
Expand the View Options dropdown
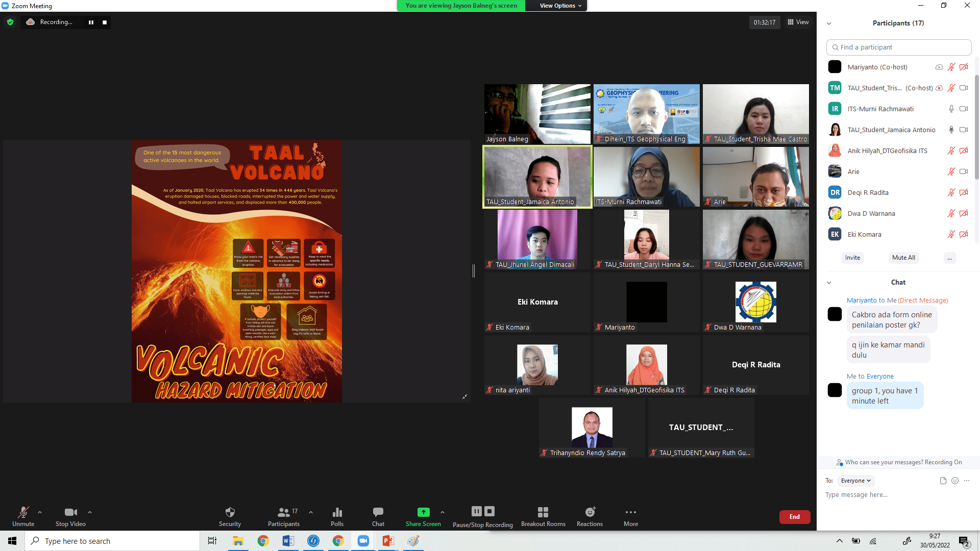560,6
